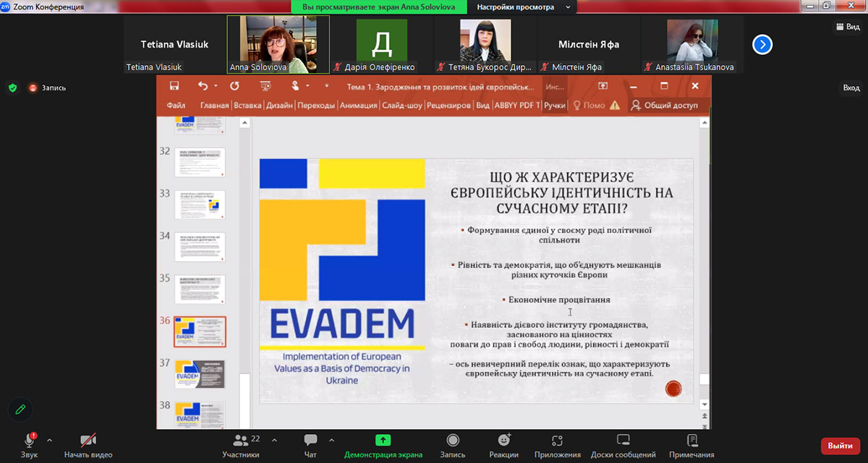Select slide 35 thumbnail
This screenshot has height=463, width=868.
pyautogui.click(x=200, y=289)
